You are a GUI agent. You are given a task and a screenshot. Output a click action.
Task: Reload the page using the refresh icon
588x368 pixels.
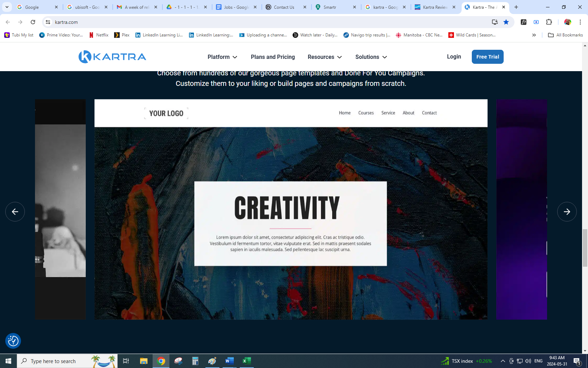(33, 22)
